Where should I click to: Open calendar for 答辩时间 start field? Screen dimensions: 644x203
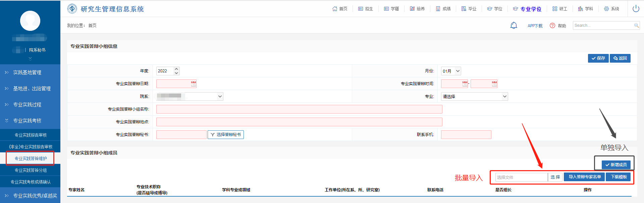pyautogui.click(x=465, y=84)
